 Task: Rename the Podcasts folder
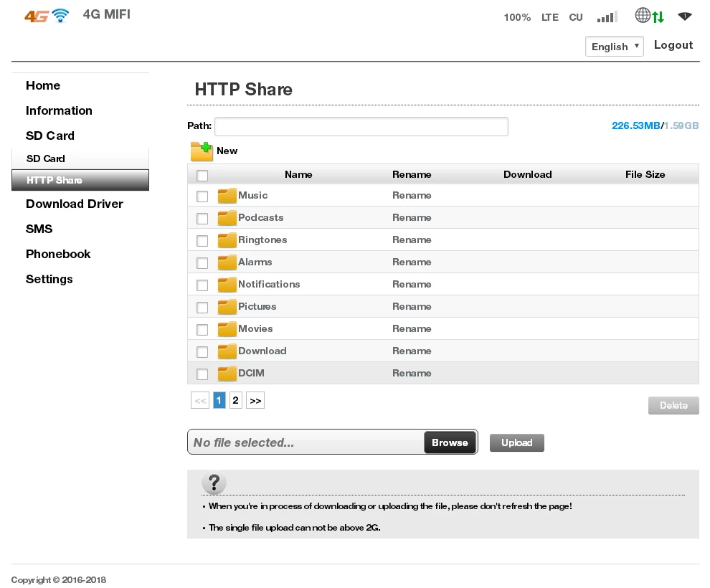pyautogui.click(x=412, y=218)
